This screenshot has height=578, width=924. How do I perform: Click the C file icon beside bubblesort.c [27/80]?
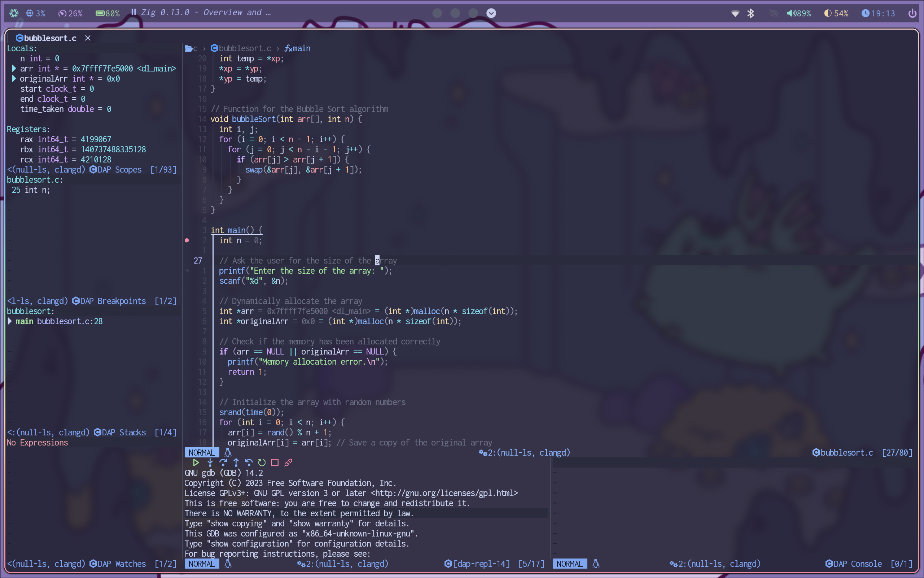tap(816, 453)
